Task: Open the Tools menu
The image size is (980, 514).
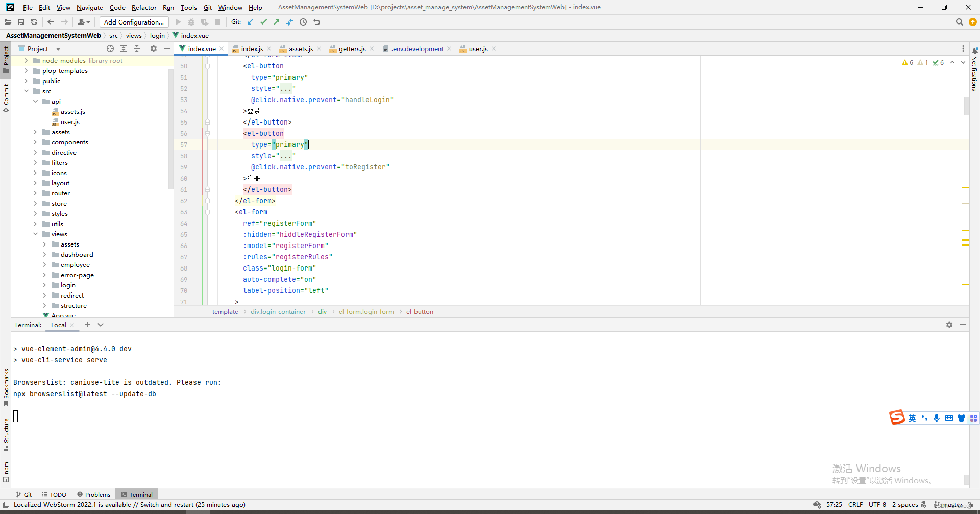Action: coord(188,7)
